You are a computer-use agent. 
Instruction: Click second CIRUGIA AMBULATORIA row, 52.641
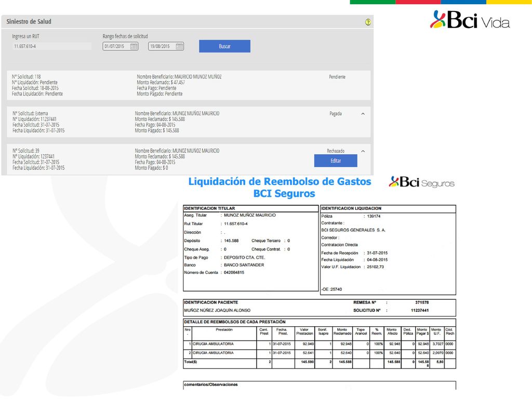point(309,353)
